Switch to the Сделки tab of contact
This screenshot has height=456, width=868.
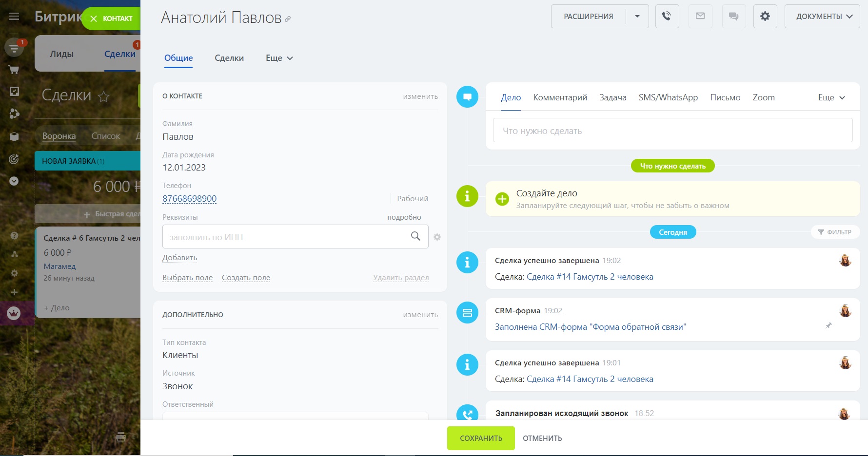(x=229, y=58)
